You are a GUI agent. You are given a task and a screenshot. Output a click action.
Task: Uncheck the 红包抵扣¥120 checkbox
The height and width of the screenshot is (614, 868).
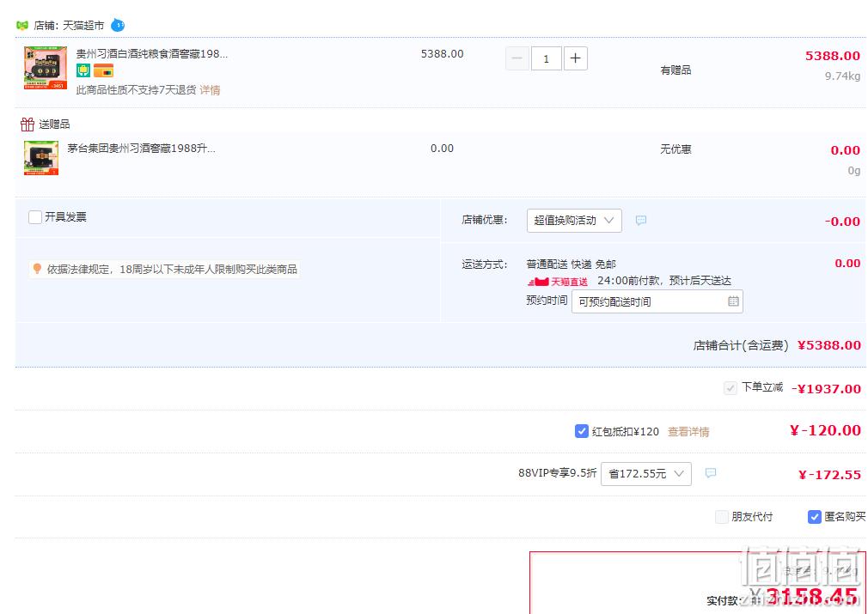coord(581,431)
